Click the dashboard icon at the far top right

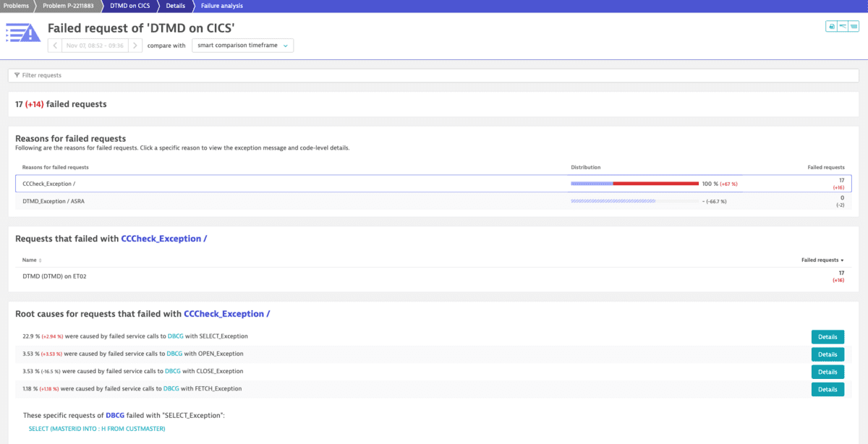point(854,25)
